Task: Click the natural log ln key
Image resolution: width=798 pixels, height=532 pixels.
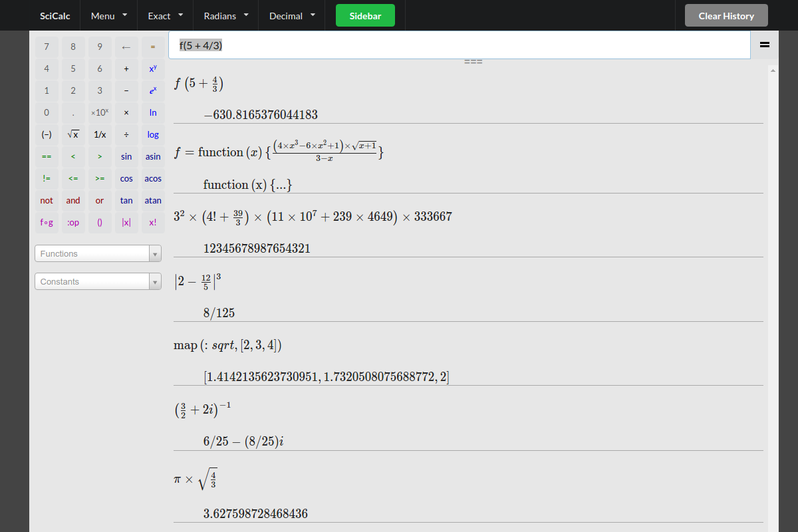Action: pyautogui.click(x=153, y=113)
